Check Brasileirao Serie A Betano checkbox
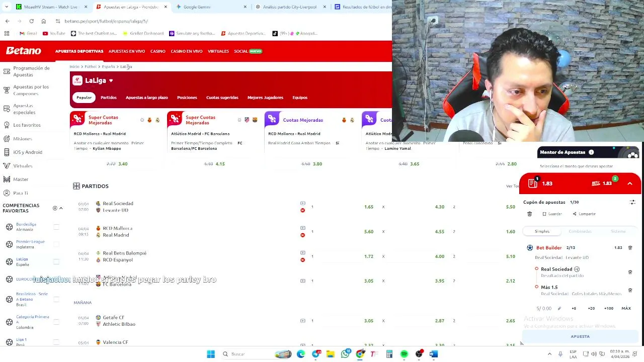 56,299
